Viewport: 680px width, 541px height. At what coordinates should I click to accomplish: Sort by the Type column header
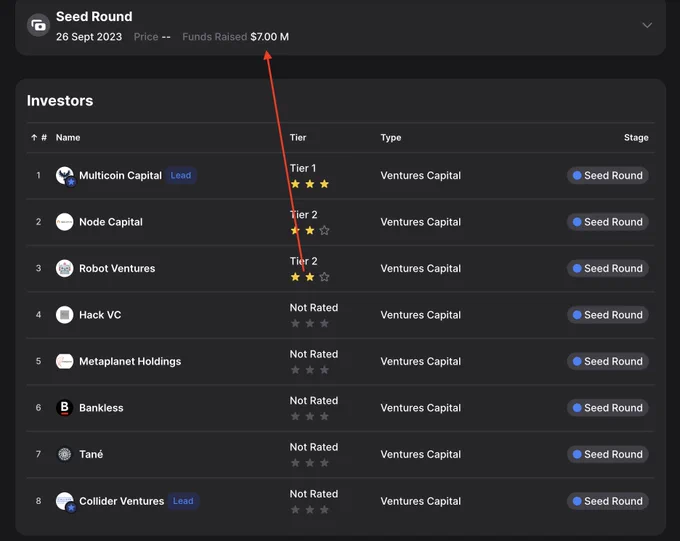(x=391, y=138)
